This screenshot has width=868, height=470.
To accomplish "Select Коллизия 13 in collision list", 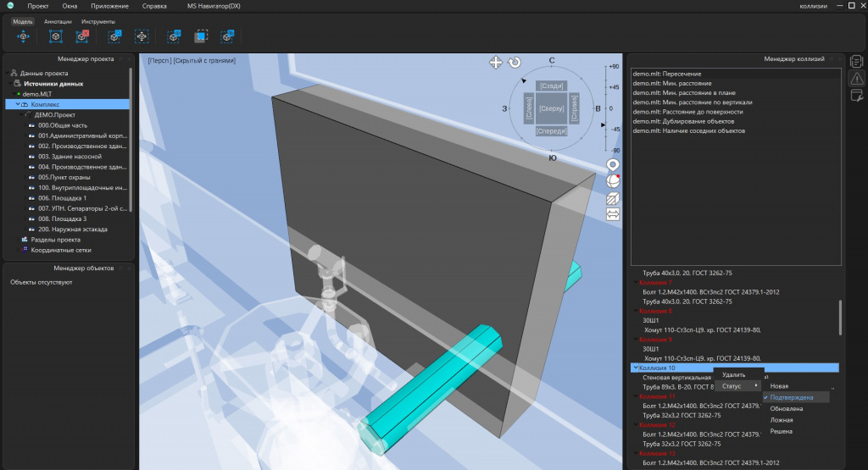I will click(x=657, y=453).
